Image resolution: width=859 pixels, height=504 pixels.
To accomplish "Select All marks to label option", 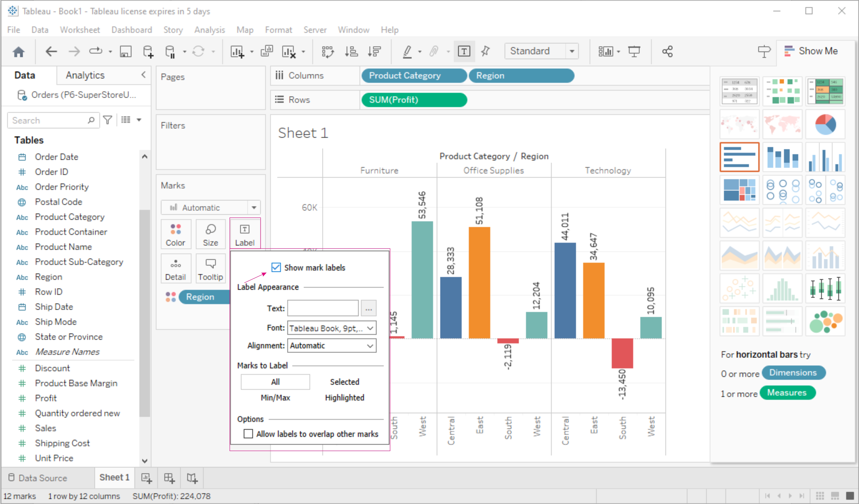I will point(275,382).
